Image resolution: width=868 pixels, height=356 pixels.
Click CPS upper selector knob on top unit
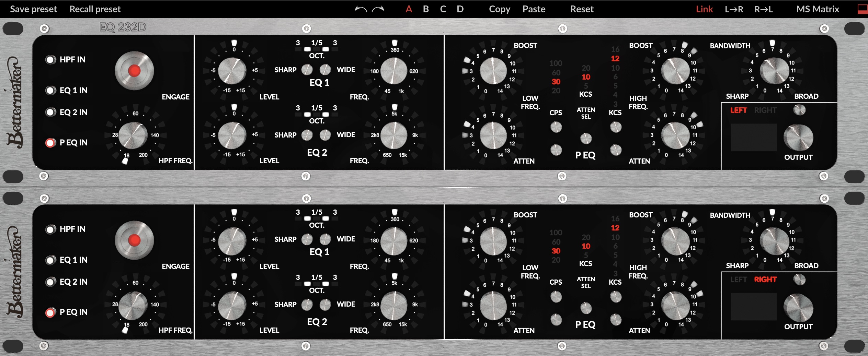[x=556, y=127]
